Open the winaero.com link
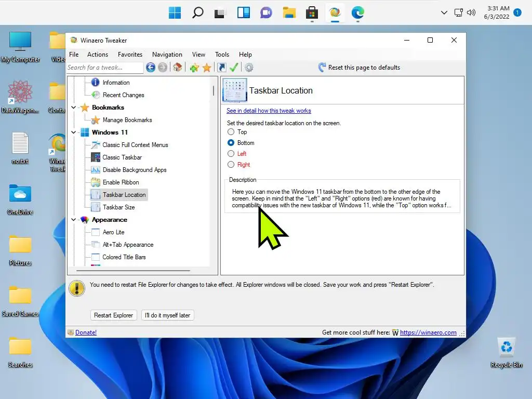The height and width of the screenshot is (399, 532). 428,332
